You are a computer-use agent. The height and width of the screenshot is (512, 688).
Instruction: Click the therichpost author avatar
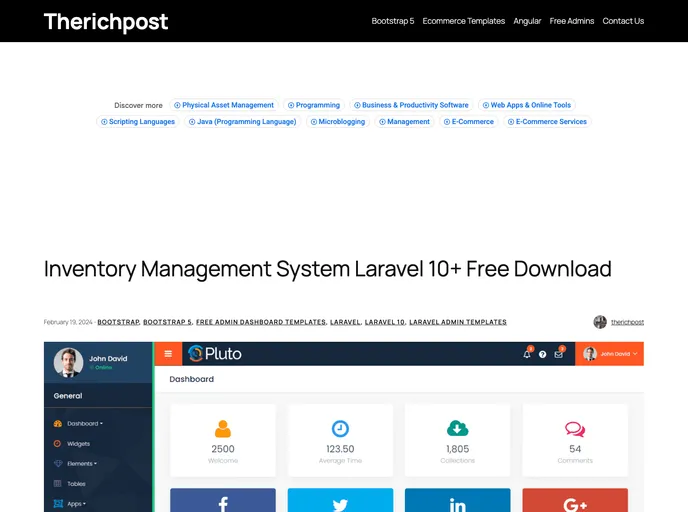pyautogui.click(x=600, y=322)
